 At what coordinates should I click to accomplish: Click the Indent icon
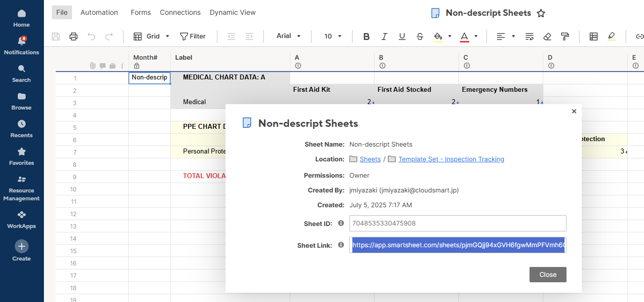click(x=249, y=36)
